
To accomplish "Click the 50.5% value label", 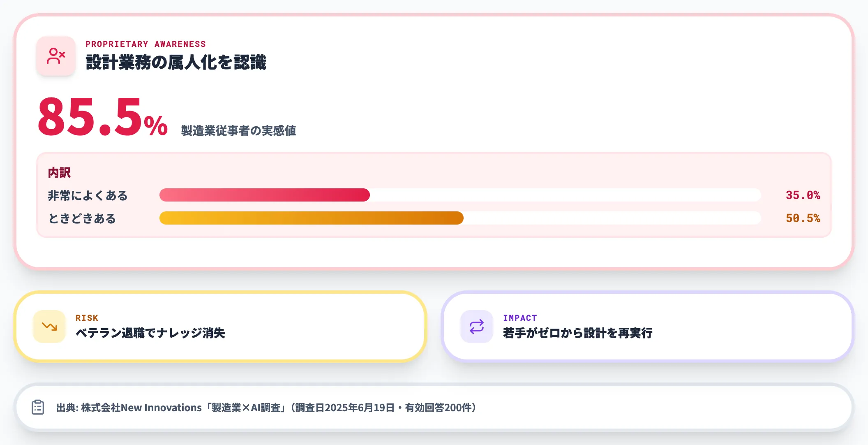I will pyautogui.click(x=803, y=218).
